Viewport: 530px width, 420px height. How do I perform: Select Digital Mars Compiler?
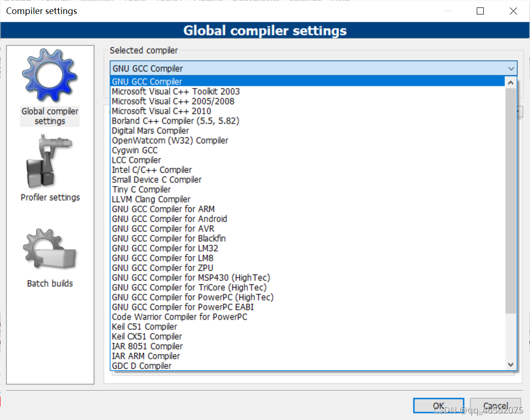point(307,131)
